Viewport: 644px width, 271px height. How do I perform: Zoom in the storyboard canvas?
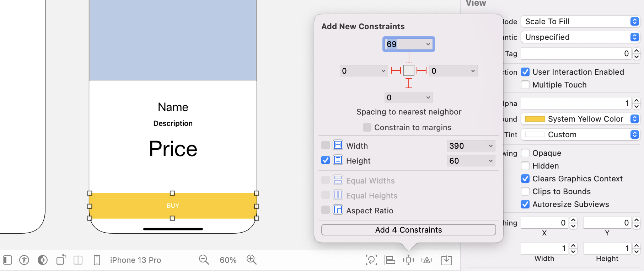tap(252, 260)
